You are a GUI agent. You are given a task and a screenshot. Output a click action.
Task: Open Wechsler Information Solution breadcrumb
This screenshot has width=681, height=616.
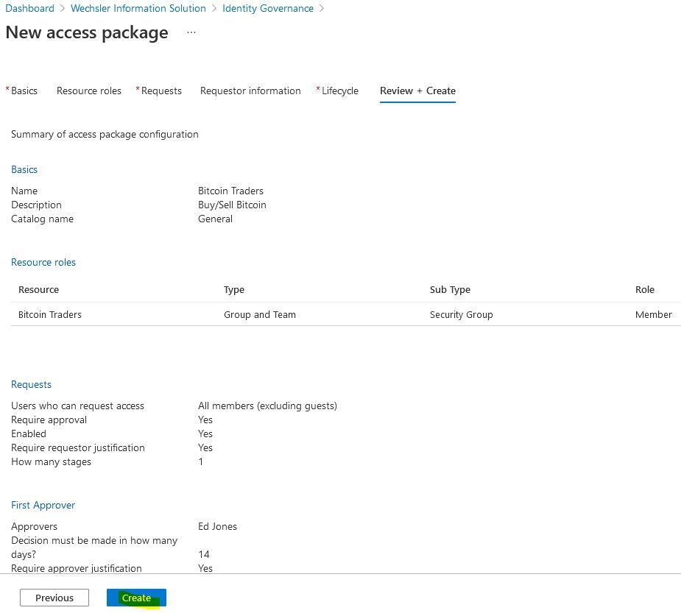point(138,8)
